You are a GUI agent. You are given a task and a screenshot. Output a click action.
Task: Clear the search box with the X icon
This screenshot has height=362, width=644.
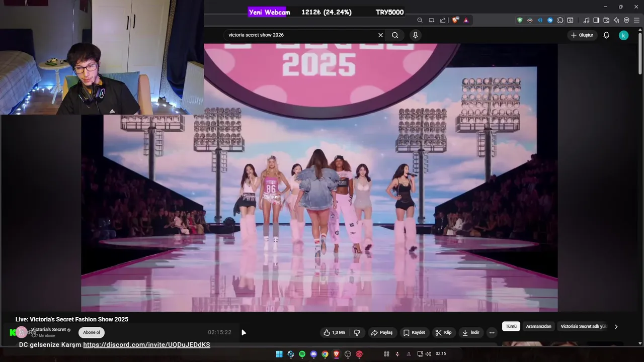tap(380, 35)
